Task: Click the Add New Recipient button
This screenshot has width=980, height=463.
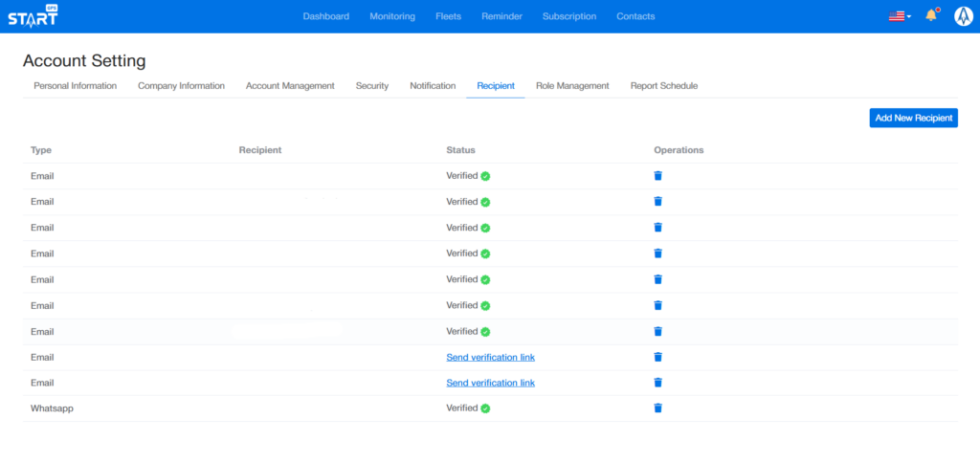Action: tap(913, 118)
